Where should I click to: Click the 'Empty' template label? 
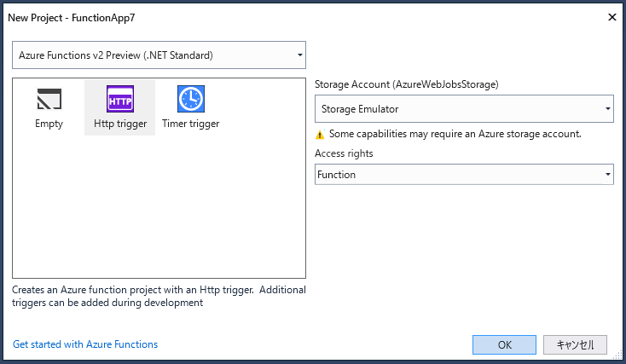49,124
